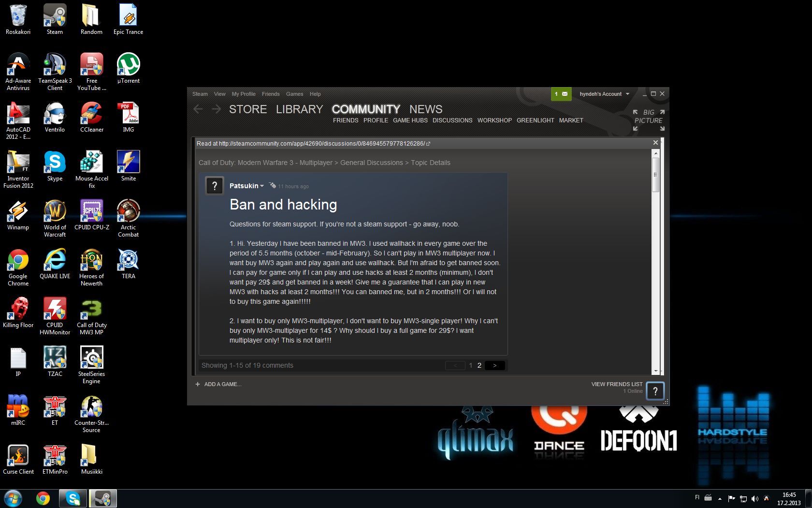The image size is (812, 508).
Task: Click the Steam back navigation arrow
Action: click(198, 109)
